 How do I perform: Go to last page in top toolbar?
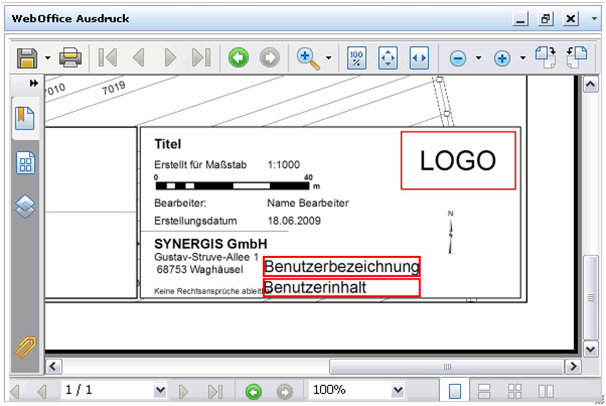point(201,58)
